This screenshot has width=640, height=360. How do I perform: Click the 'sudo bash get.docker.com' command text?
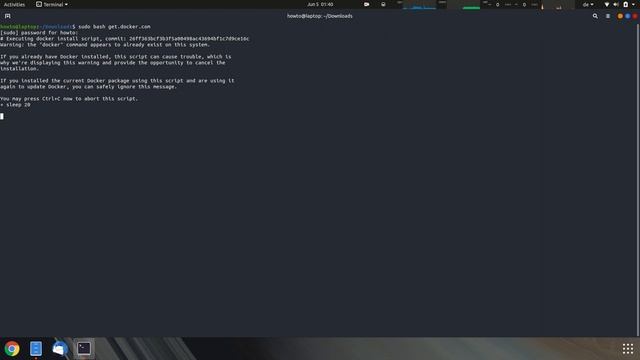point(114,27)
